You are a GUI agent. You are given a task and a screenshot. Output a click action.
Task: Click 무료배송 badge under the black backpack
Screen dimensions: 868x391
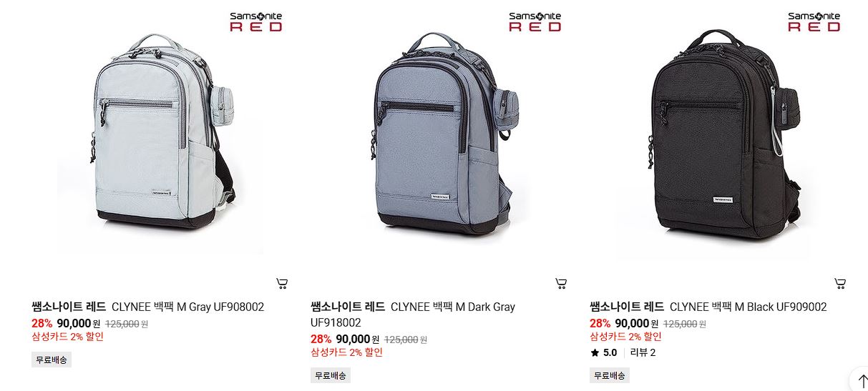click(x=610, y=375)
